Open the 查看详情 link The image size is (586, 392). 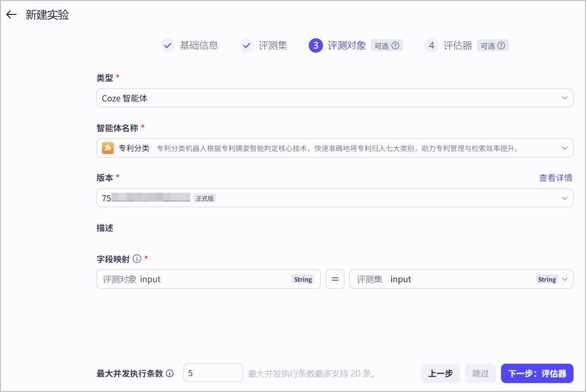tap(555, 178)
